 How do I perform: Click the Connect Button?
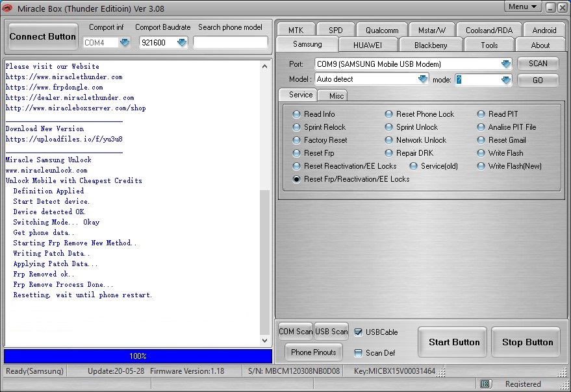tap(43, 36)
